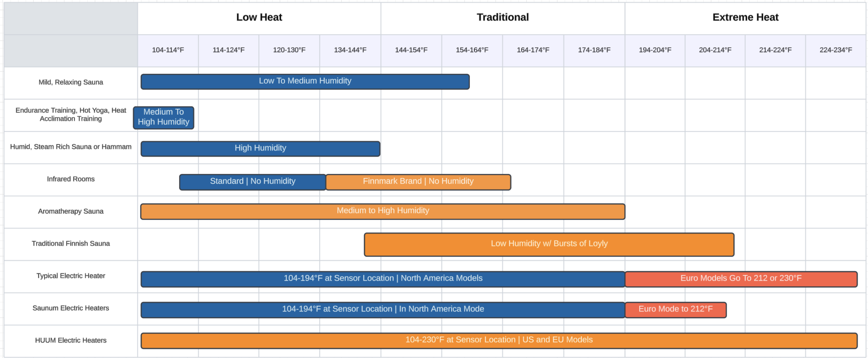Click the In North America Mode bar
The height and width of the screenshot is (358, 868).
coord(383,310)
